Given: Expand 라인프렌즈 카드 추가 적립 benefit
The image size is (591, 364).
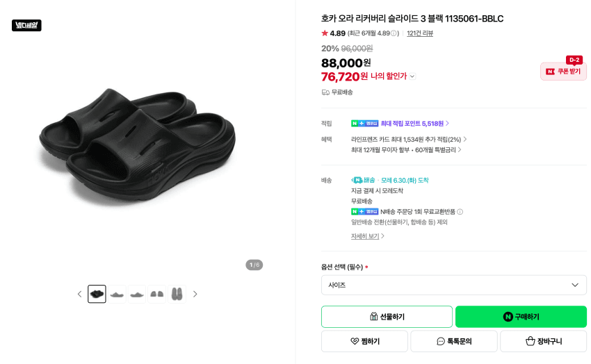Looking at the screenshot, I should pyautogui.click(x=409, y=139).
